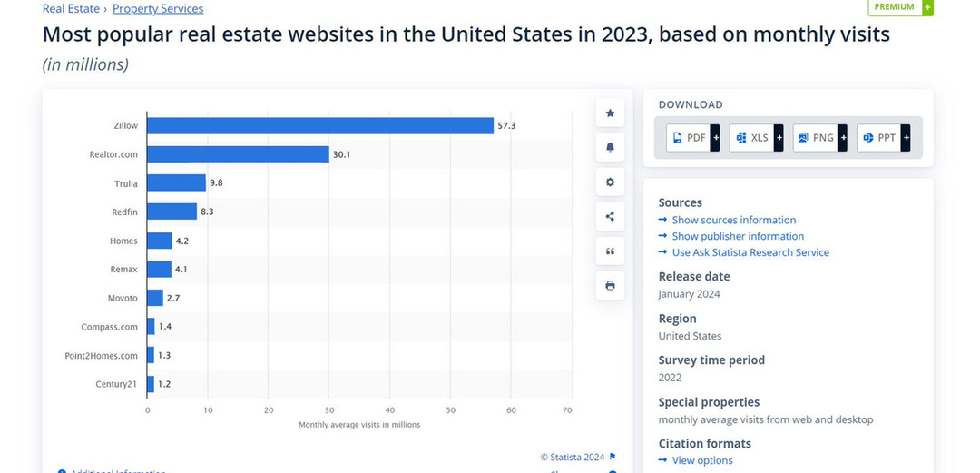Click the Century21 axis label
Screen dimensions: 980x473
tap(116, 384)
